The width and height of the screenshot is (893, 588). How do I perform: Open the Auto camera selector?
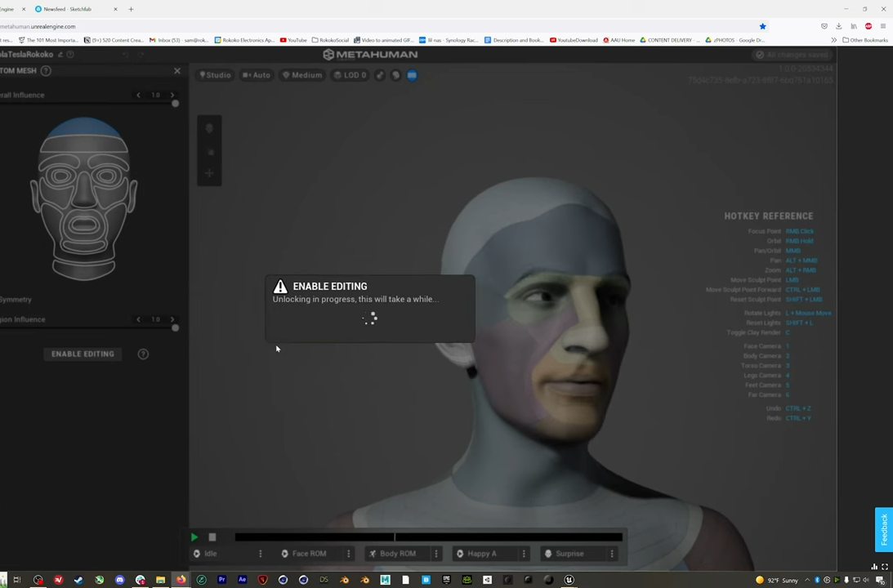257,75
